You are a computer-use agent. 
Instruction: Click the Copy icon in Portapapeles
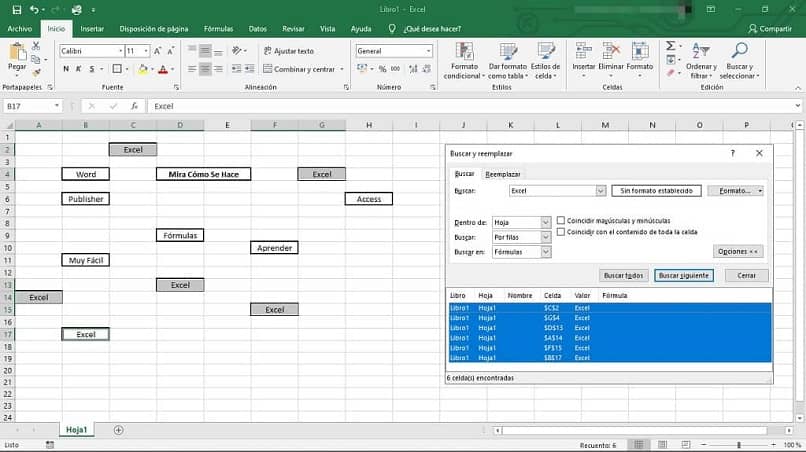pyautogui.click(x=35, y=60)
